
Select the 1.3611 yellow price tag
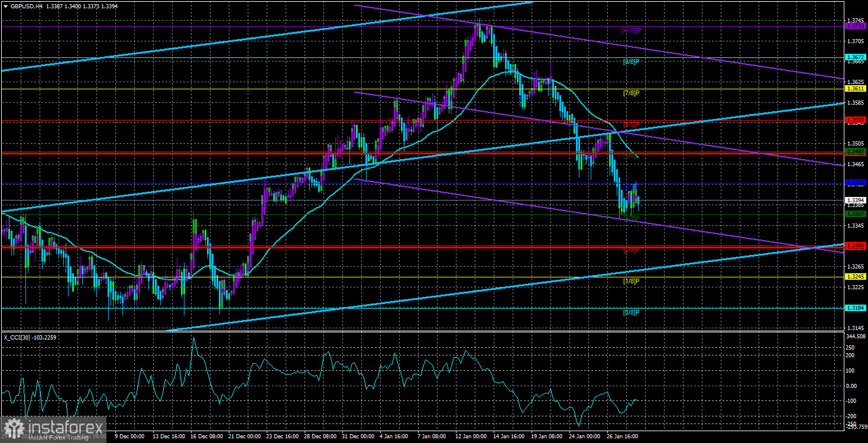coord(856,89)
